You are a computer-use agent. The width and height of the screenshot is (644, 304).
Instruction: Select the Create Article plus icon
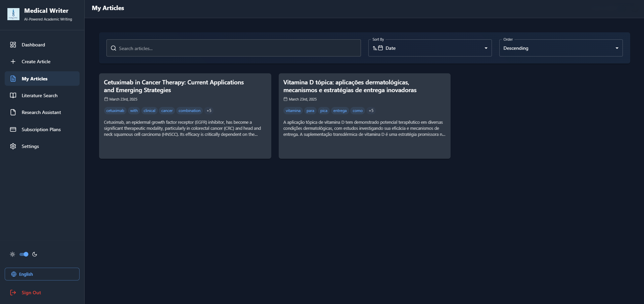[13, 62]
